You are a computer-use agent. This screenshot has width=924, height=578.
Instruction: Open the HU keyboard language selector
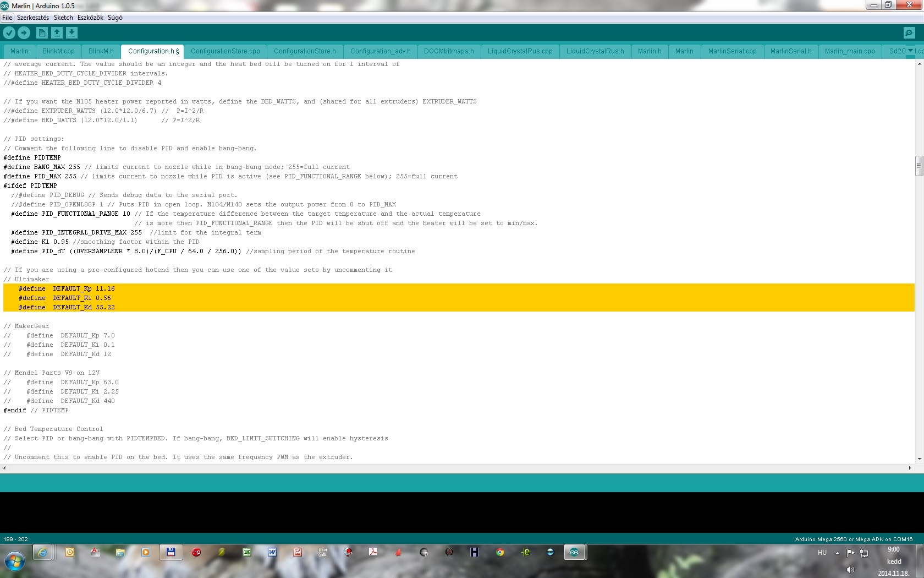pos(822,553)
